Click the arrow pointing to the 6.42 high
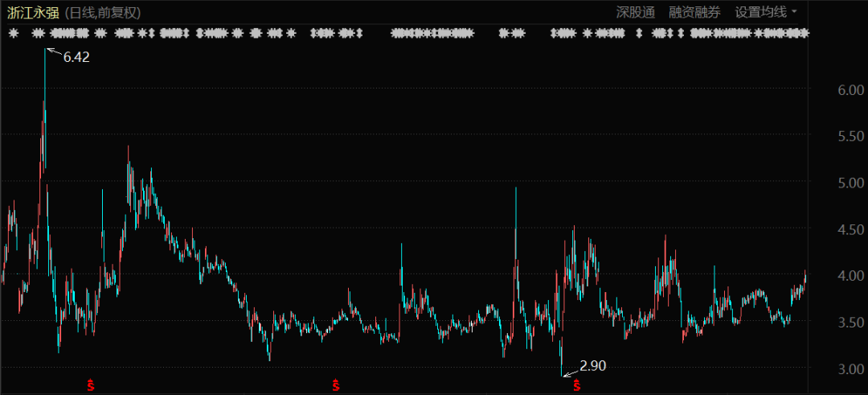Image resolution: width=868 pixels, height=395 pixels. pyautogui.click(x=53, y=52)
